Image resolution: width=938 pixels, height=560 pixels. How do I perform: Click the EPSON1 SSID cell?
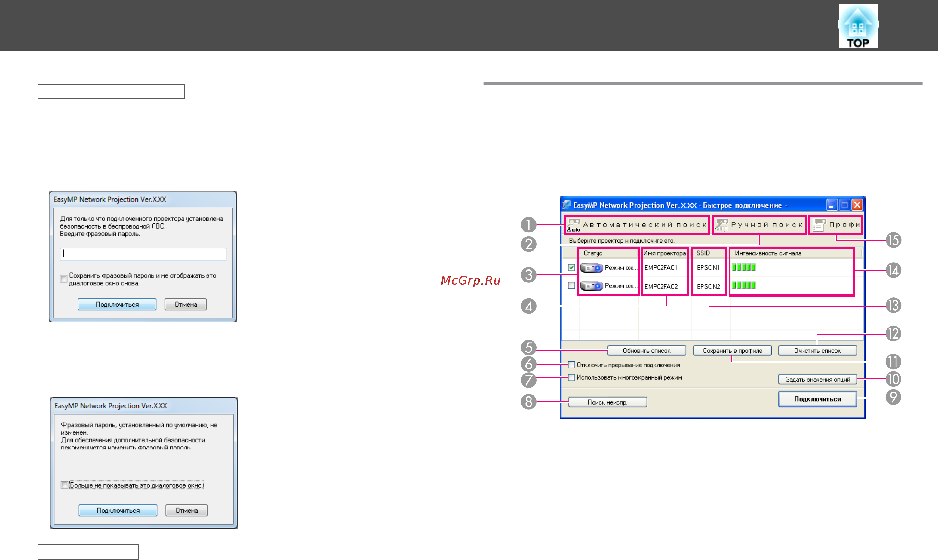pos(708,268)
